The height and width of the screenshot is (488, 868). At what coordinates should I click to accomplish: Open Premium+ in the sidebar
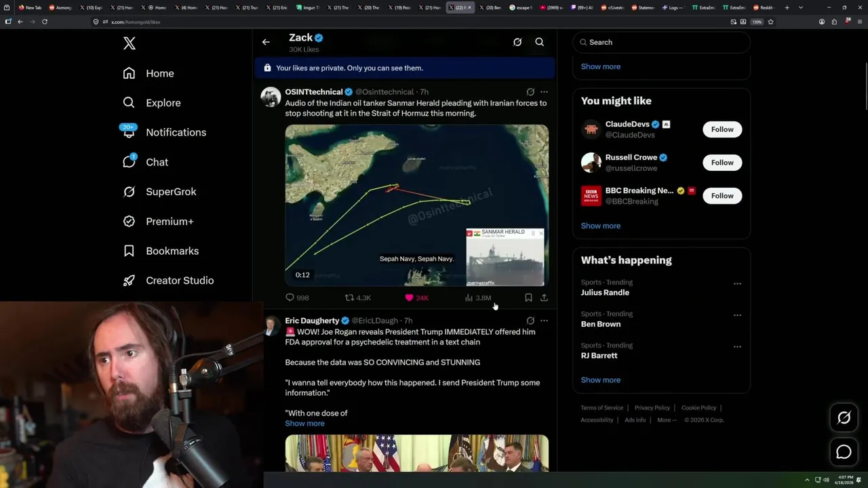tap(158, 222)
